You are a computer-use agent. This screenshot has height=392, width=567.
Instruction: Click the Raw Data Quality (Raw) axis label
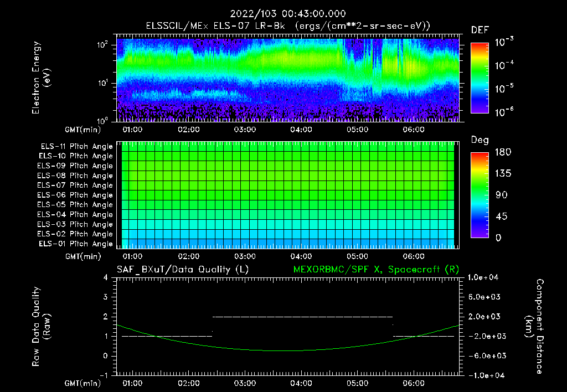pyautogui.click(x=41, y=327)
